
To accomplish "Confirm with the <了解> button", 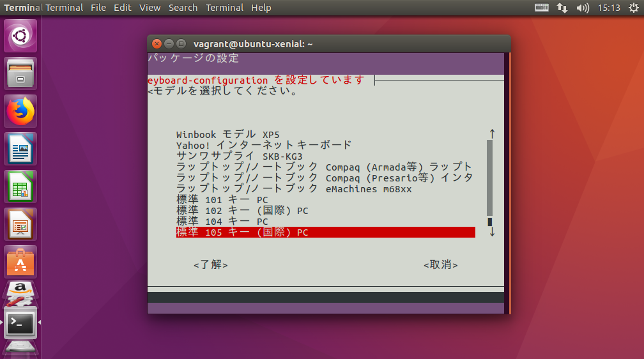I will (x=211, y=264).
